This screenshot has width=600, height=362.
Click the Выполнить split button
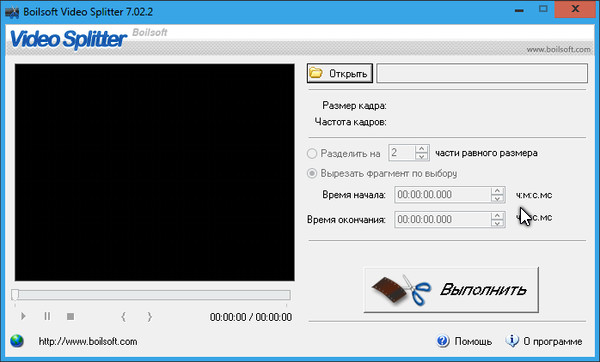coord(451,289)
